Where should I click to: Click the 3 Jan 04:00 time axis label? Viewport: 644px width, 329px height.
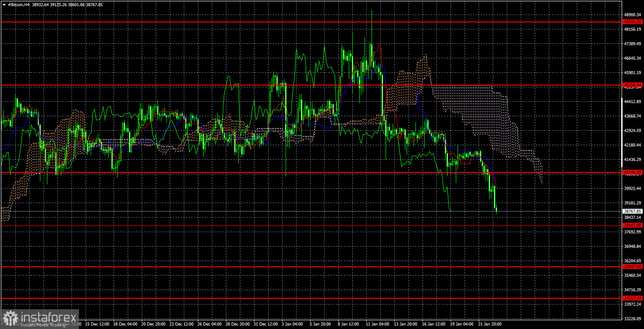pos(292,324)
